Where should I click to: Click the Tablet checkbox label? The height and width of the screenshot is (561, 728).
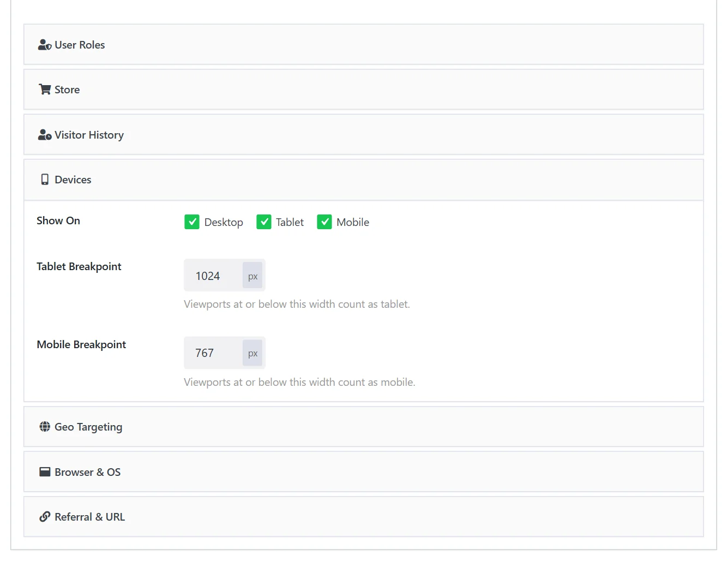(x=290, y=222)
